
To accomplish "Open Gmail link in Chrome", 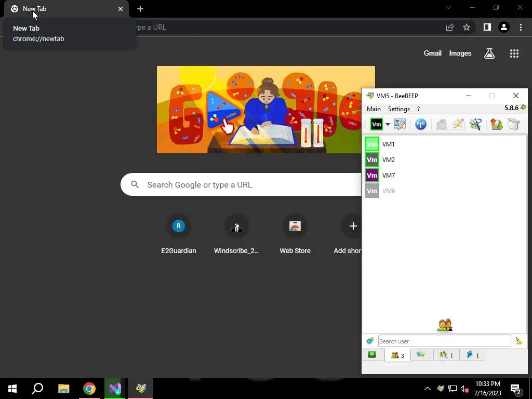I will tap(433, 54).
